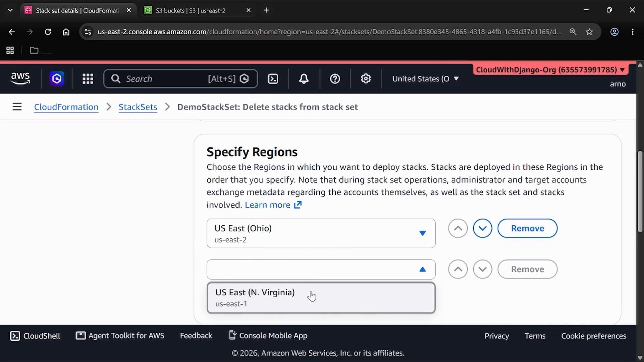Image resolution: width=644 pixels, height=362 pixels.
Task: Collapse the empty region dropdown
Action: [321, 269]
